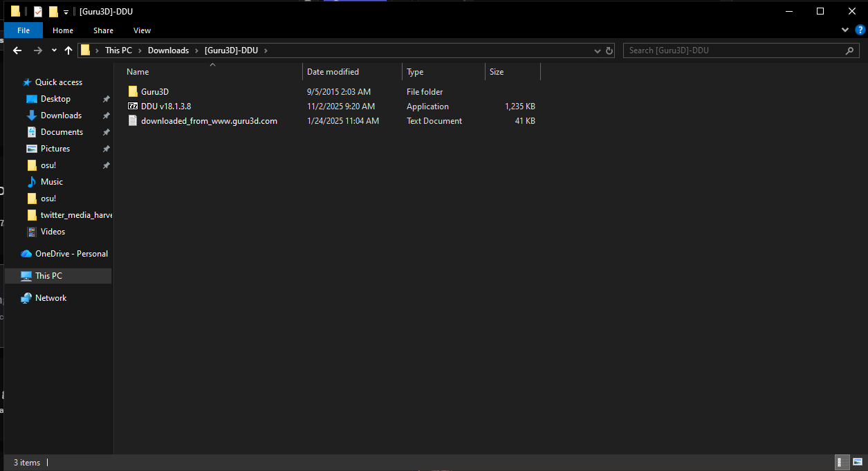This screenshot has height=471, width=868.
Task: Click Downloads in the breadcrumb path
Action: click(x=168, y=50)
